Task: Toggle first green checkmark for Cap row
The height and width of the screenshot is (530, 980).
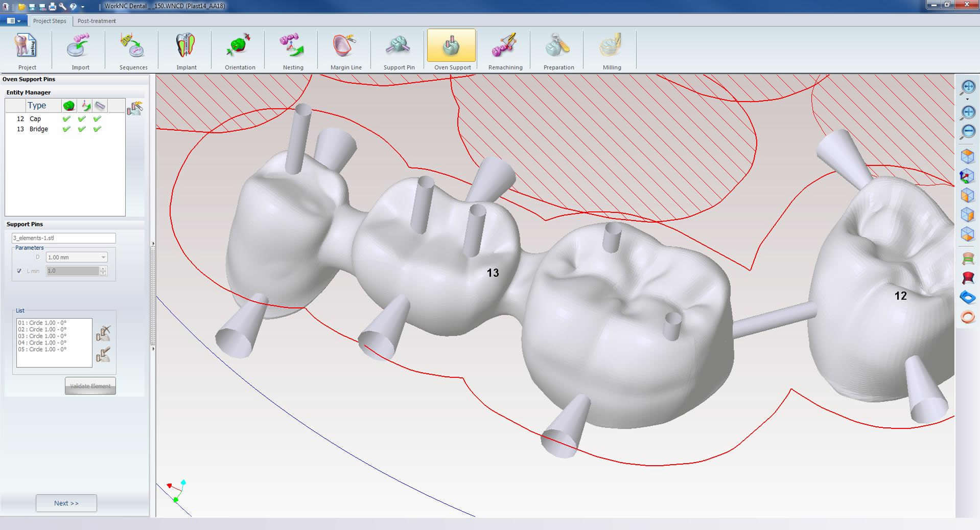Action: coord(66,119)
